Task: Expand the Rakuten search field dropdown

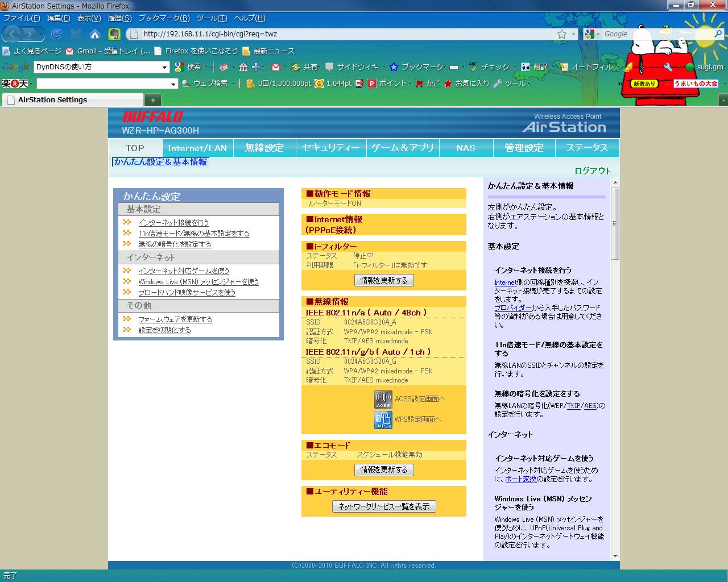Action: (x=173, y=84)
